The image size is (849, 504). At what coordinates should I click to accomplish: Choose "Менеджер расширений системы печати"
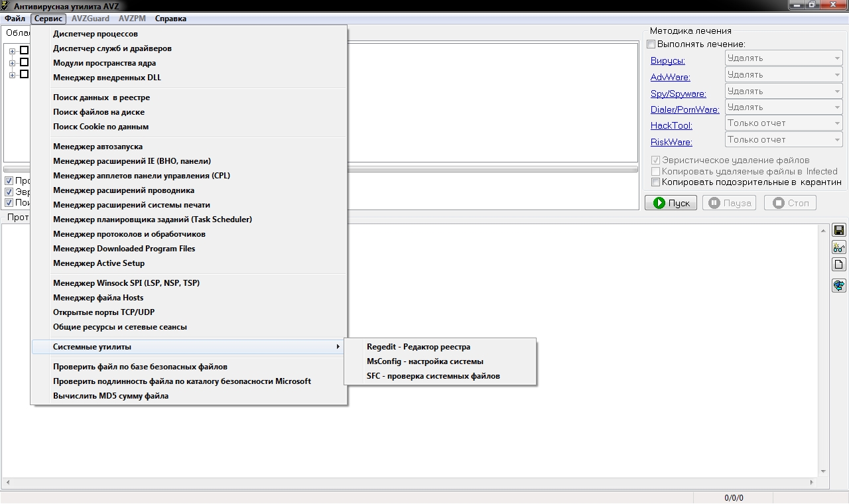coord(189,205)
